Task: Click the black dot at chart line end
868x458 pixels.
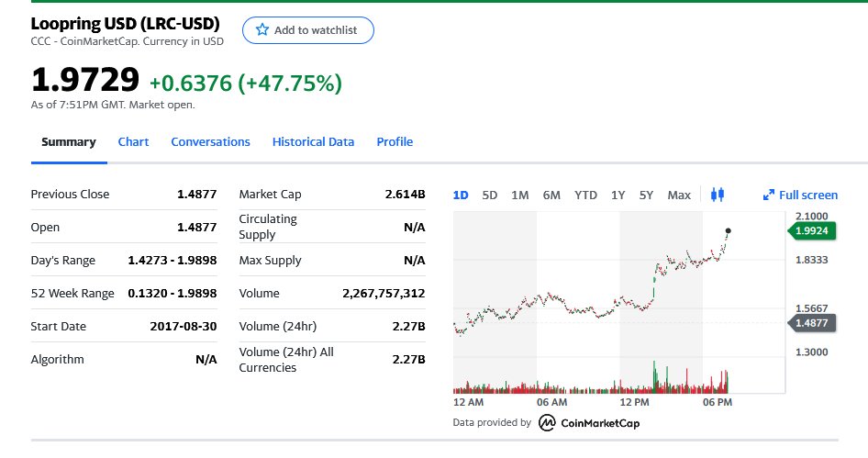Action: 728,231
